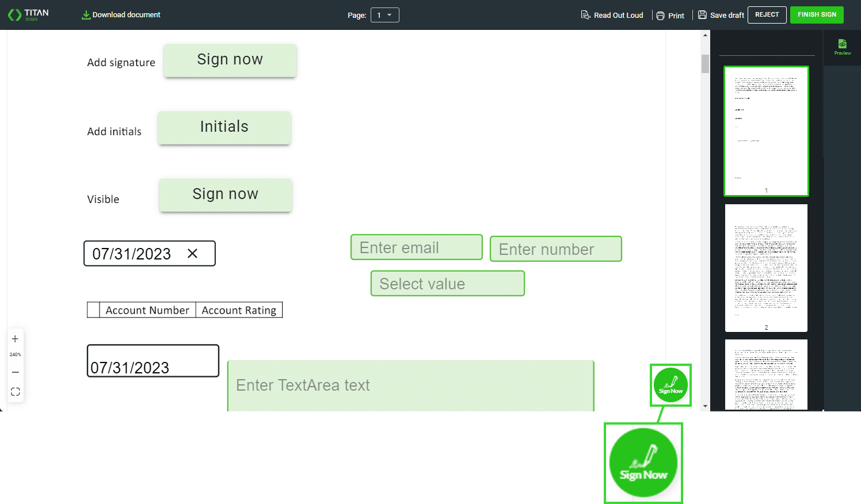Toggle fit-to-screen view icon
Image resolution: width=861 pixels, height=504 pixels.
16,392
